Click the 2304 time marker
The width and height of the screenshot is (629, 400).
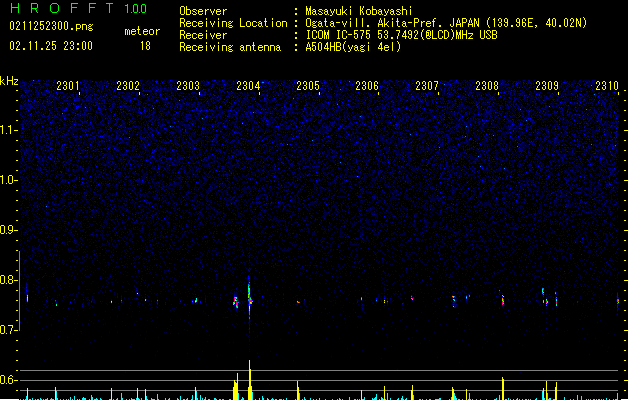(x=248, y=85)
